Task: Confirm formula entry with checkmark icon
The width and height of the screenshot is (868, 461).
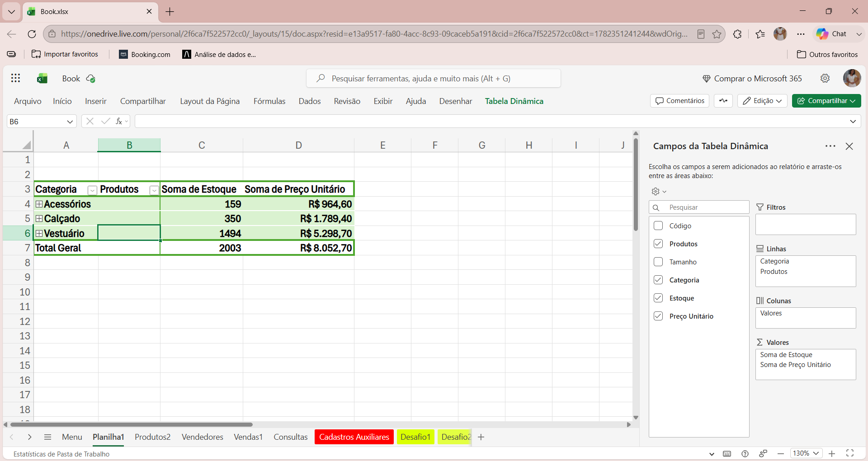Action: tap(106, 121)
